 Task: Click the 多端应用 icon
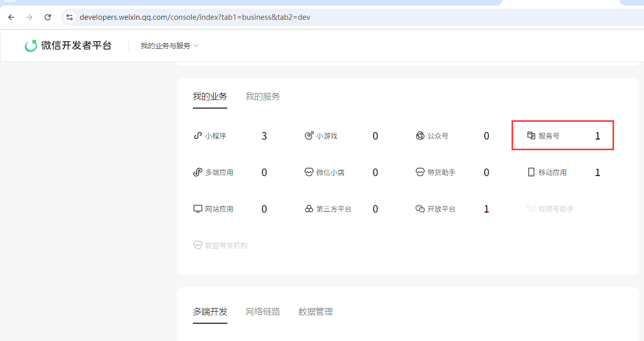tap(198, 173)
